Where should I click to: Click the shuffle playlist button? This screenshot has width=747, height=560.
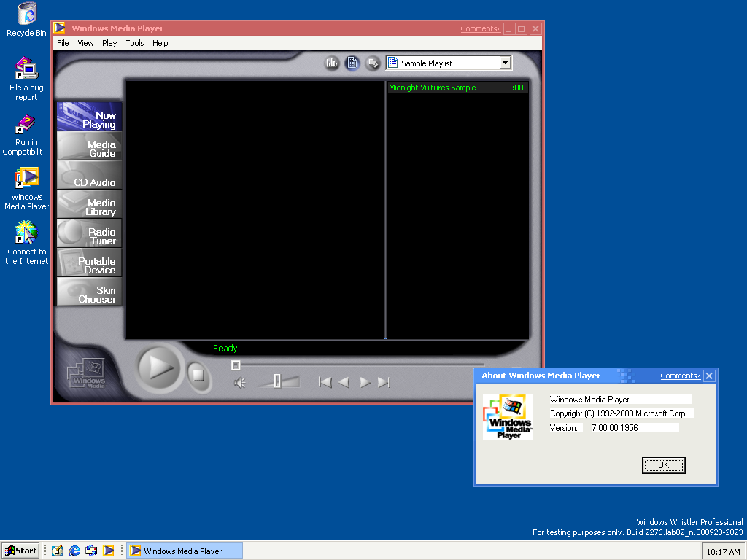tap(373, 63)
